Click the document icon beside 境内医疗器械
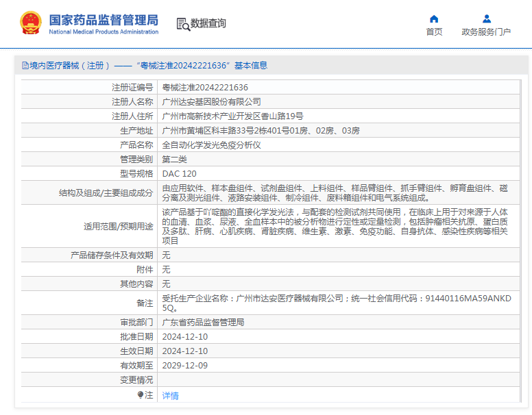 [x=25, y=66]
